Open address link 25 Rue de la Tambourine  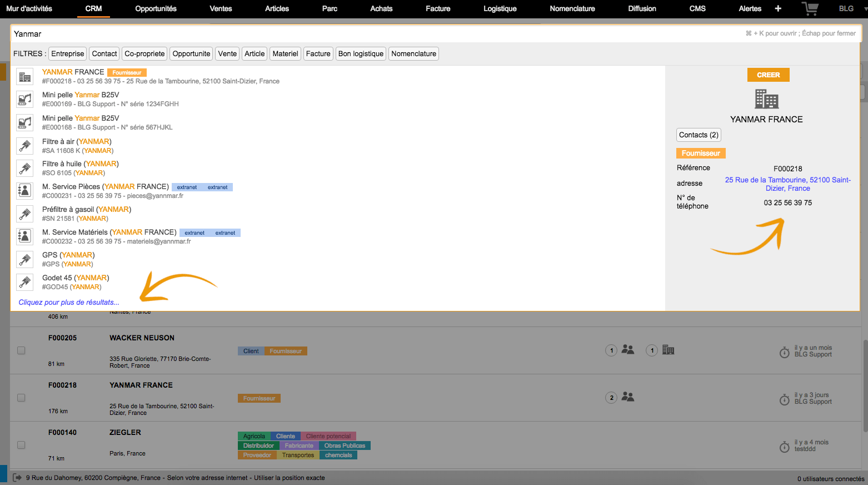pos(787,184)
